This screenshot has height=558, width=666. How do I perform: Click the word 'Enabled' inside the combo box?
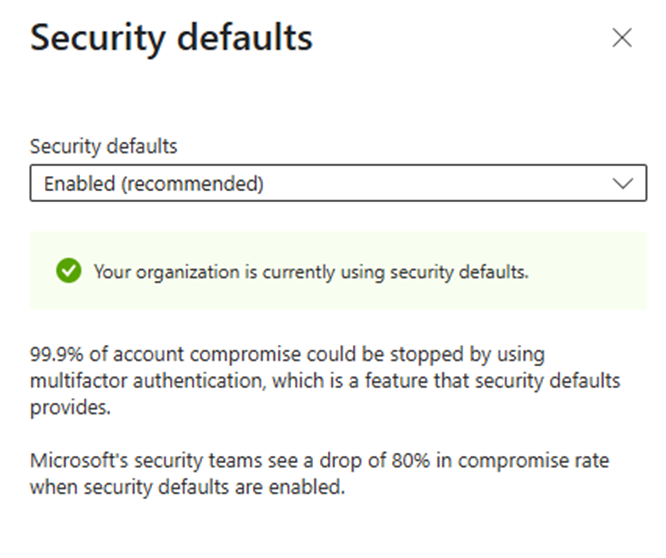click(x=79, y=184)
